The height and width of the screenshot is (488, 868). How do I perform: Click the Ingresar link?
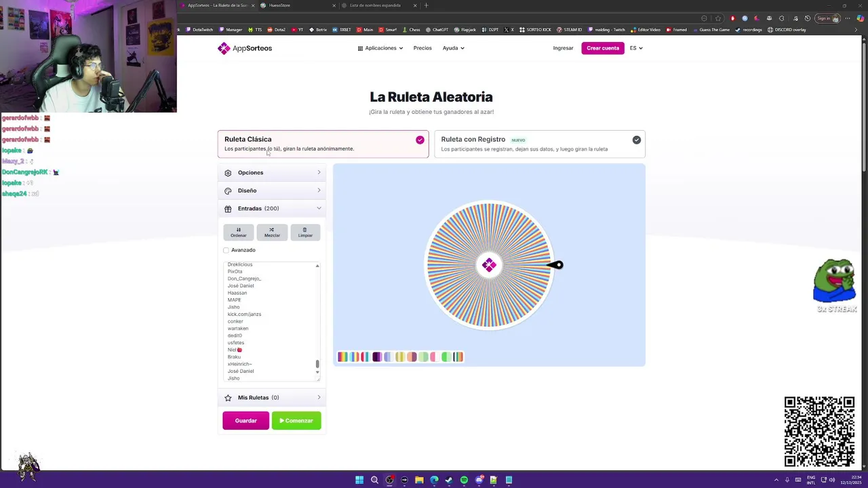click(x=563, y=48)
